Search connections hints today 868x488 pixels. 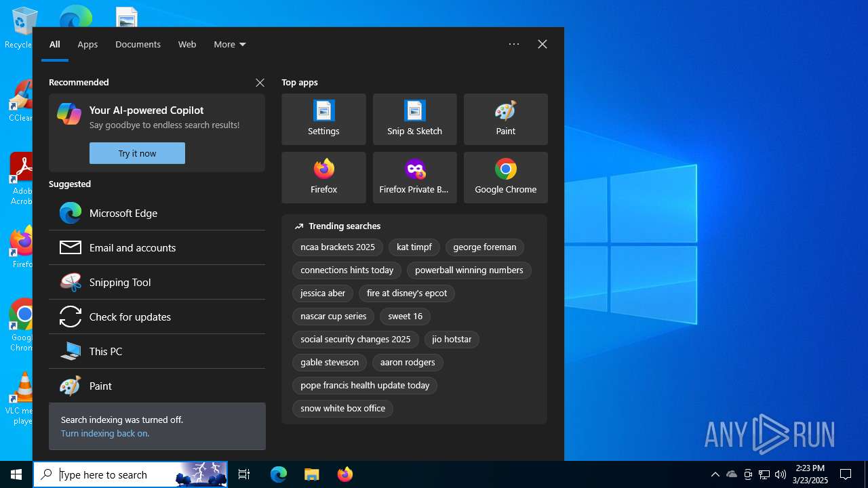coord(347,270)
